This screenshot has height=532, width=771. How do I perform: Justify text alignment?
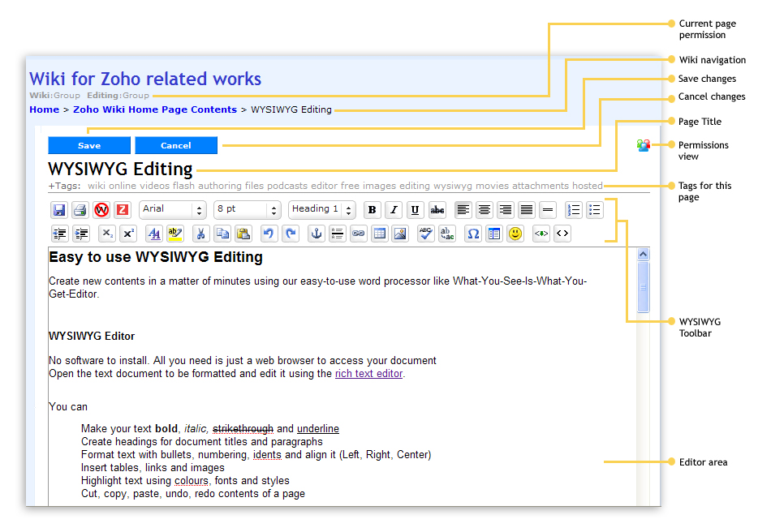pos(527,210)
